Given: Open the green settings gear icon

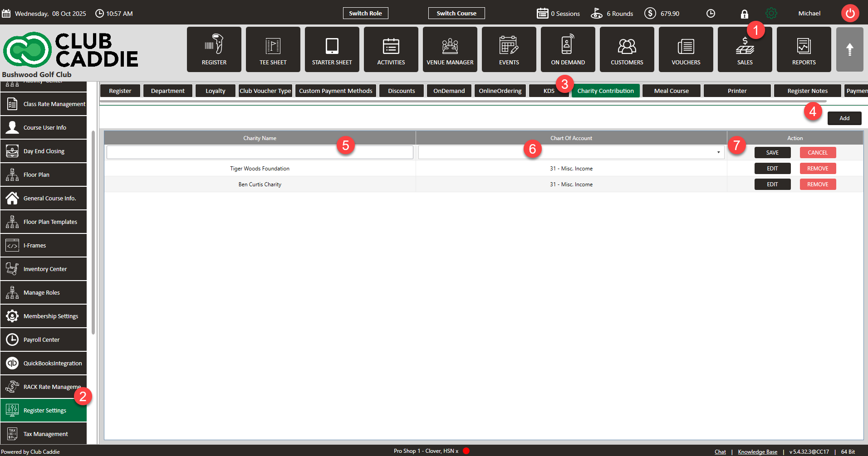Looking at the screenshot, I should 771,14.
